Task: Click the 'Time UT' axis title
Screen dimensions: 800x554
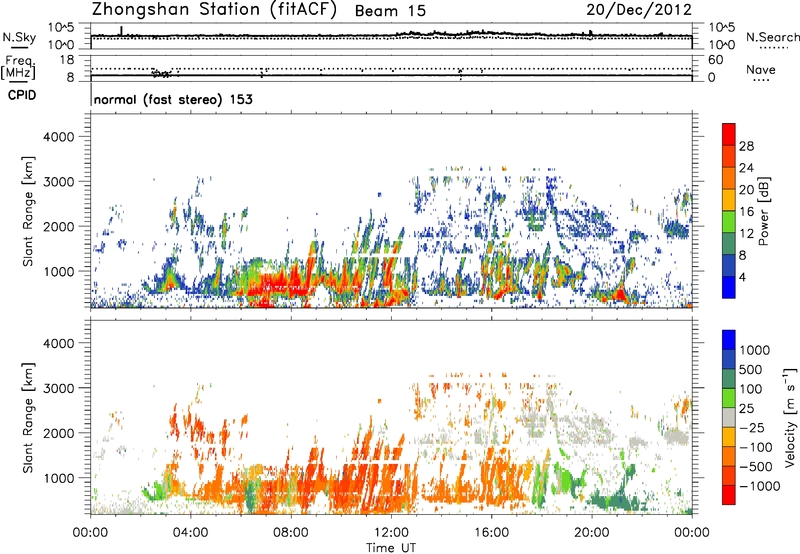Action: point(391,548)
